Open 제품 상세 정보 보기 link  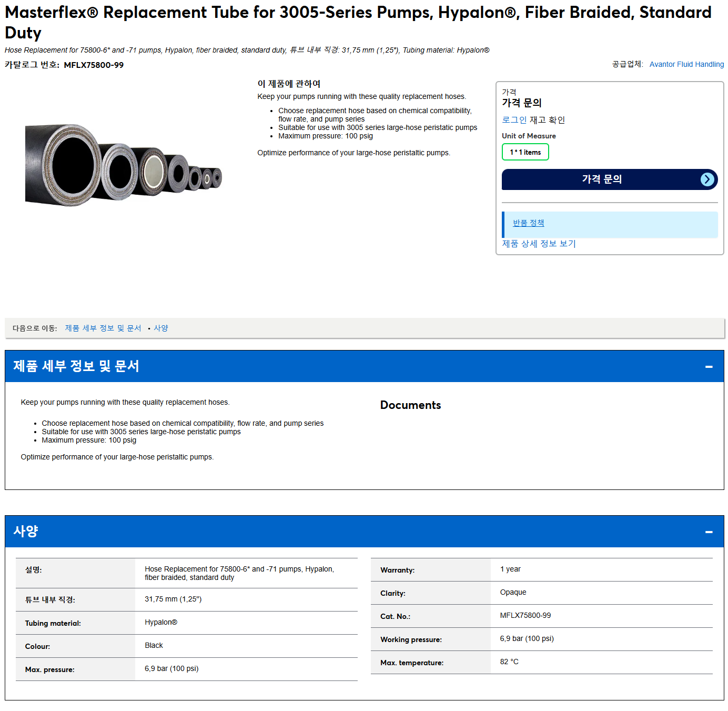pyautogui.click(x=539, y=244)
